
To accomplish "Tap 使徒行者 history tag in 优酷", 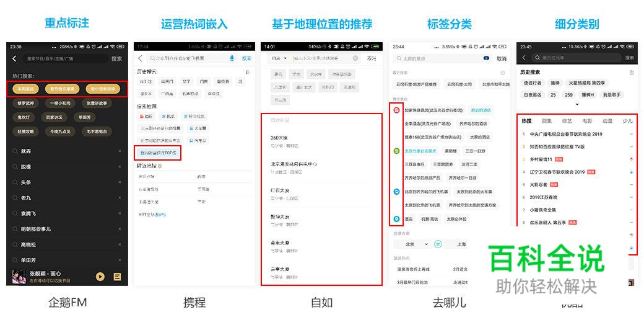I will pyautogui.click(x=533, y=83).
